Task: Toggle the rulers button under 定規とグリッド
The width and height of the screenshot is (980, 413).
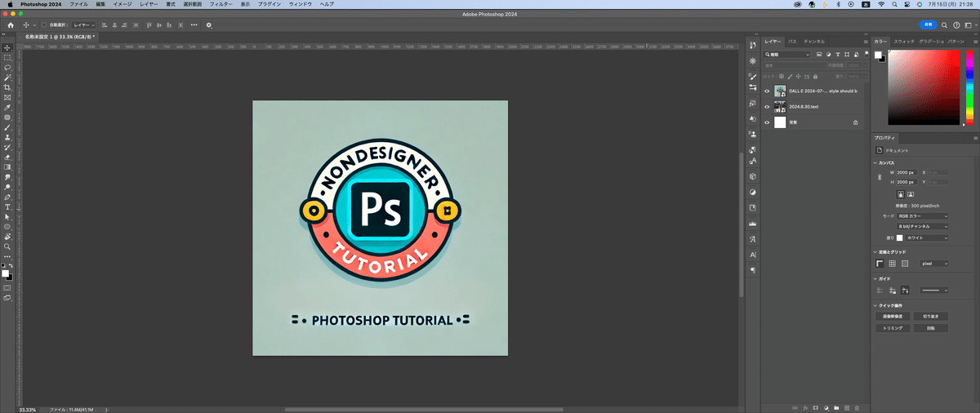Action: click(x=880, y=264)
